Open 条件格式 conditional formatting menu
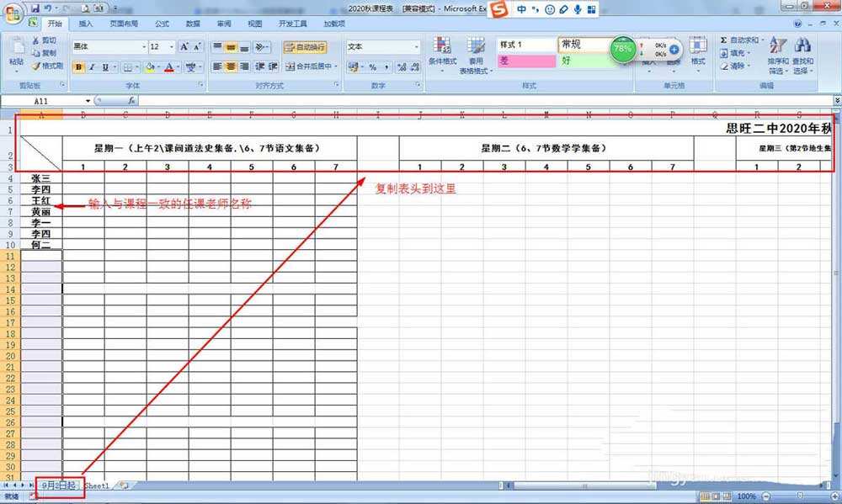The width and height of the screenshot is (842, 504). click(x=443, y=55)
